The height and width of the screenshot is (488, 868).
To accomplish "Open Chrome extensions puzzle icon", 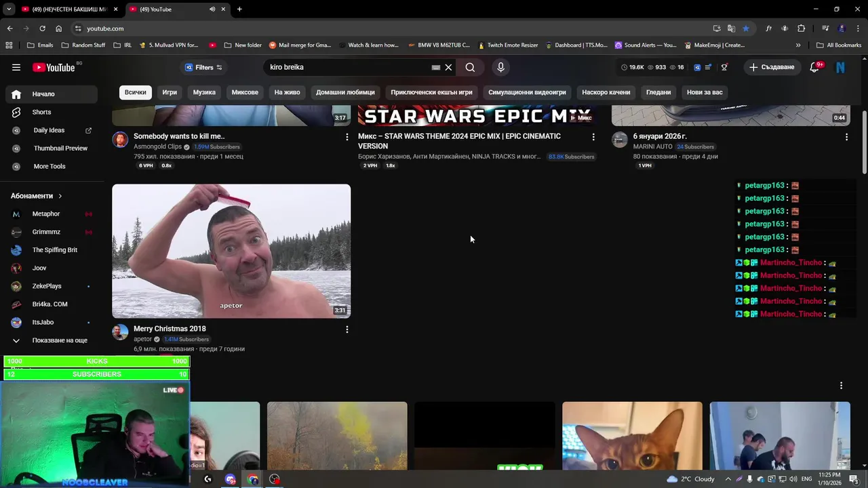I will click(802, 28).
